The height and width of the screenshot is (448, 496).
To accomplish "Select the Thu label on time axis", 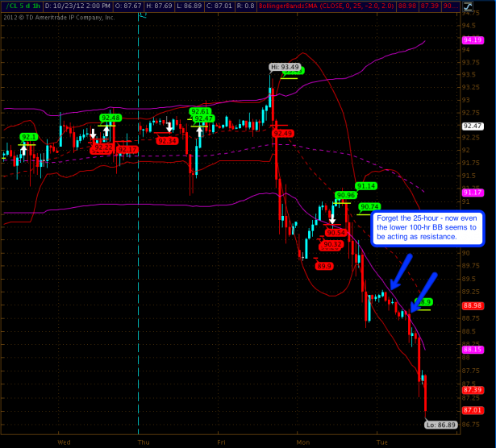I will point(144,442).
